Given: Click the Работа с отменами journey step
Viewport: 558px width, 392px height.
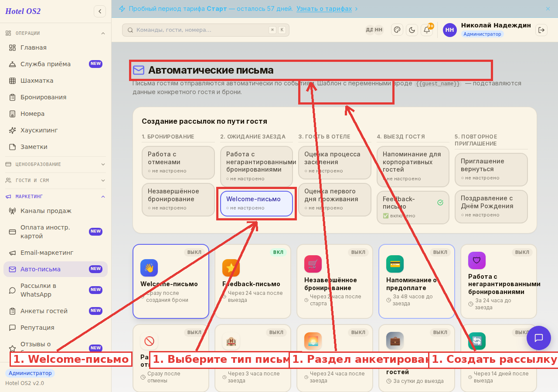Looking at the screenshot, I should pos(178,162).
